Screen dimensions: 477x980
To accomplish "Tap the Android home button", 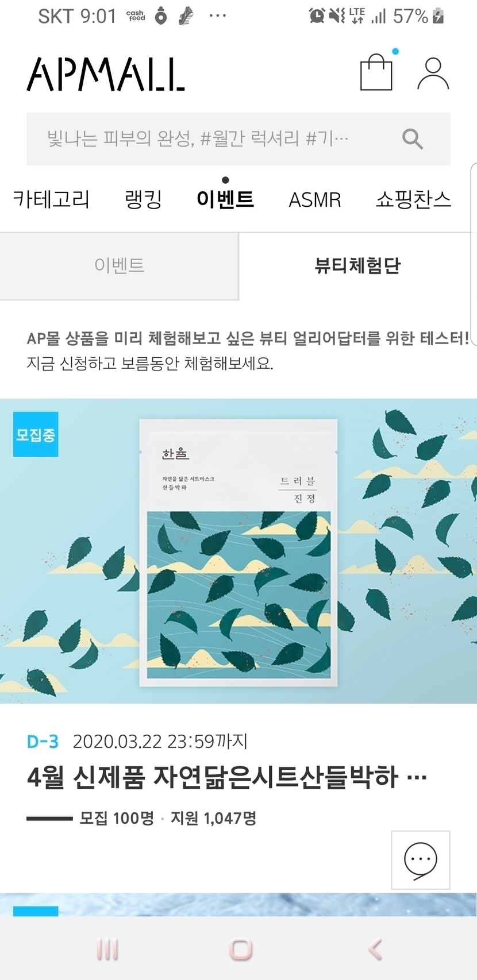I will tap(240, 948).
